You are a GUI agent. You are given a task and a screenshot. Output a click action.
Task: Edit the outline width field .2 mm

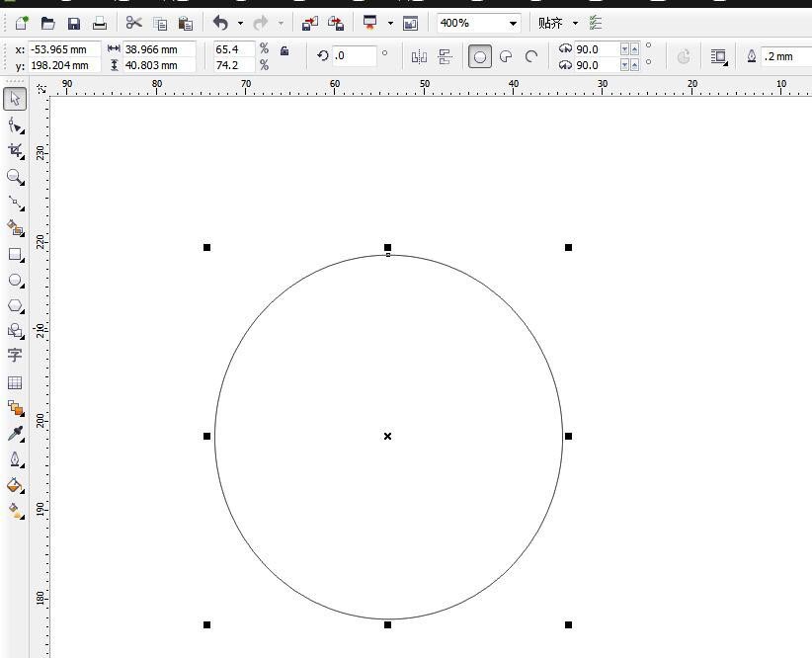point(786,56)
